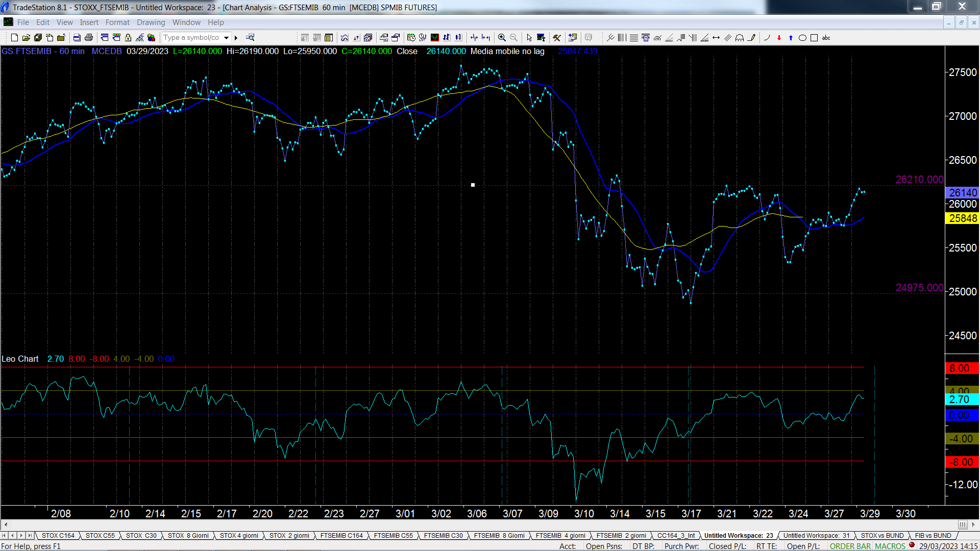Screen dimensions: 980x551
Task: Click the calendar with clock icon
Action: click(x=411, y=38)
